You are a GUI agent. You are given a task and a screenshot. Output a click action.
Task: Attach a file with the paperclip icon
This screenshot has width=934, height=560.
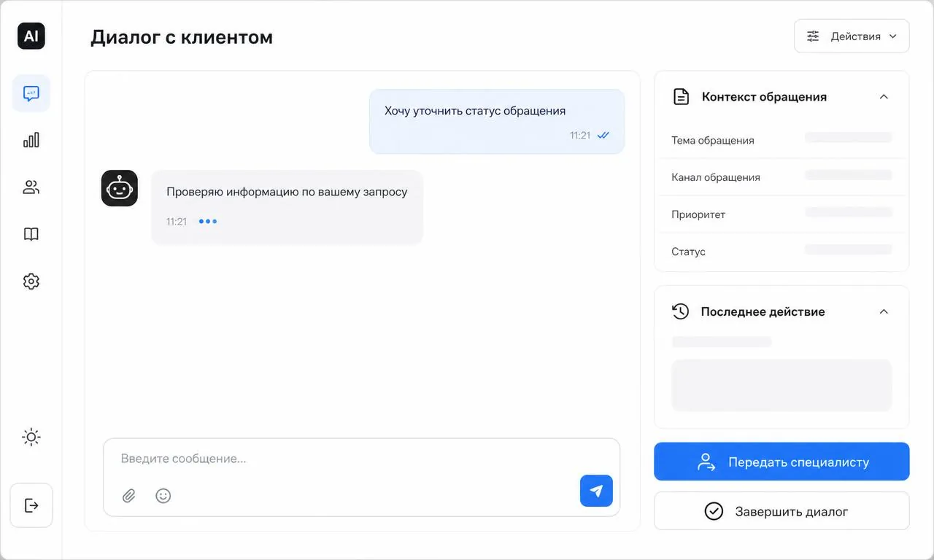click(129, 496)
